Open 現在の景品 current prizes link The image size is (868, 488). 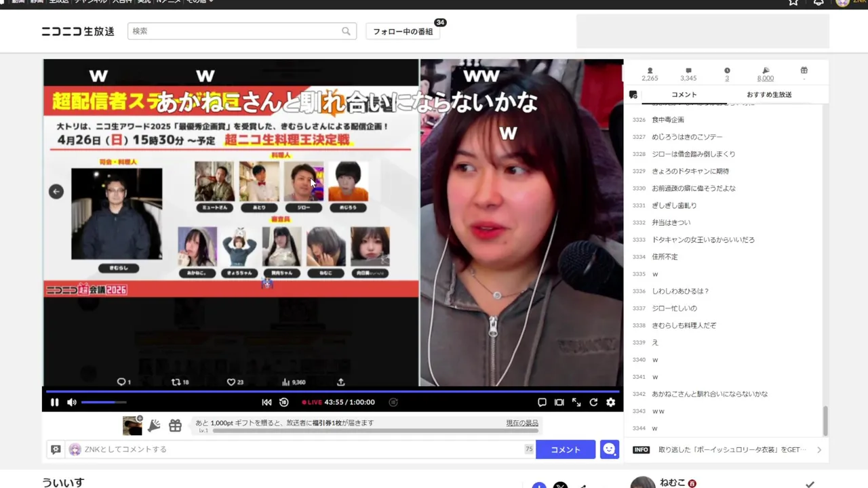click(522, 423)
